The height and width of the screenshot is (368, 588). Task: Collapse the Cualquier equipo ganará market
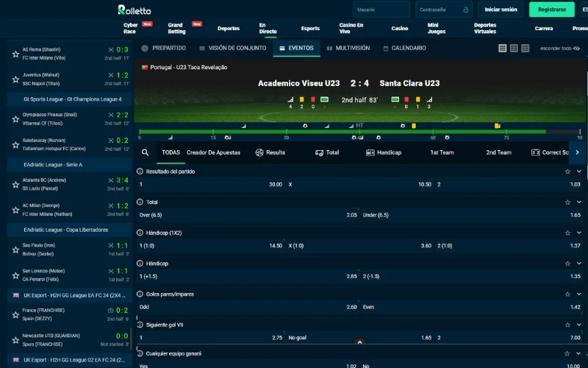[579, 353]
